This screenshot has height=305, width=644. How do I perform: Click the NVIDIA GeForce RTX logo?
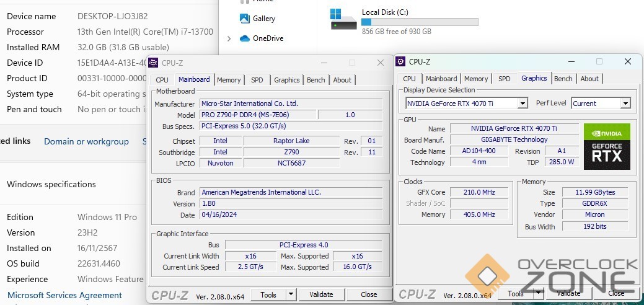tap(607, 146)
